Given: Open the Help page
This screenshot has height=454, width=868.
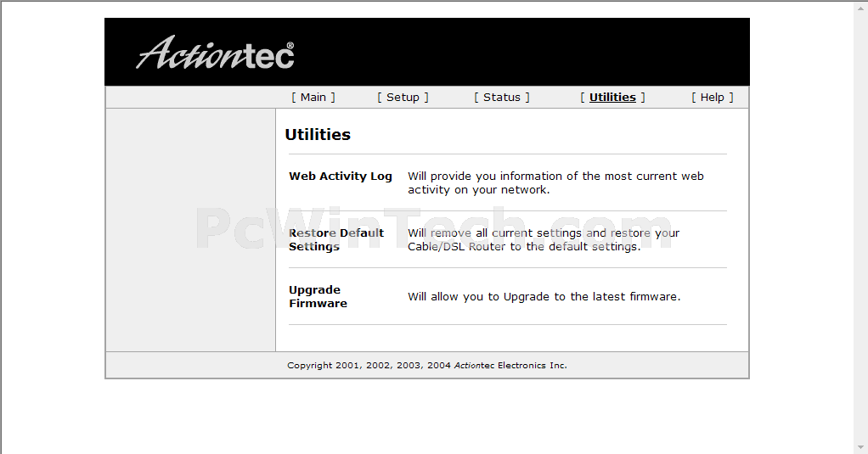Looking at the screenshot, I should tap(712, 98).
